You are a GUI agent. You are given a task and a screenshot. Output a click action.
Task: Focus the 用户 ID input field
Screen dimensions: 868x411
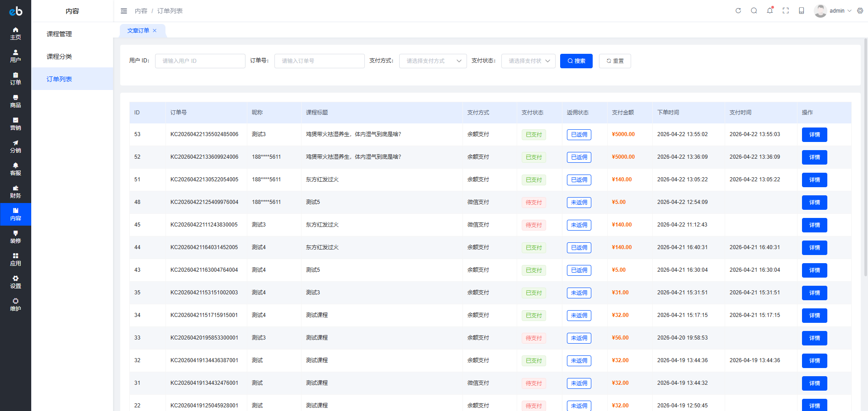[200, 61]
